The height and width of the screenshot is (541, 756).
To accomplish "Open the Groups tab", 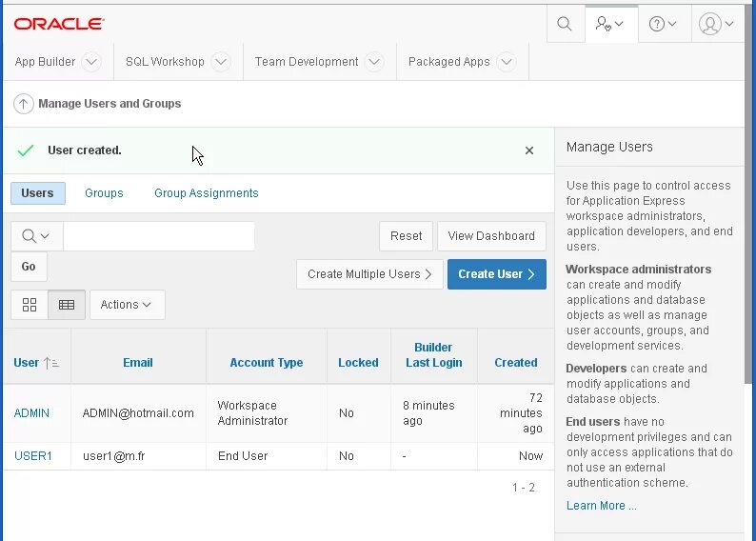I will [x=104, y=193].
